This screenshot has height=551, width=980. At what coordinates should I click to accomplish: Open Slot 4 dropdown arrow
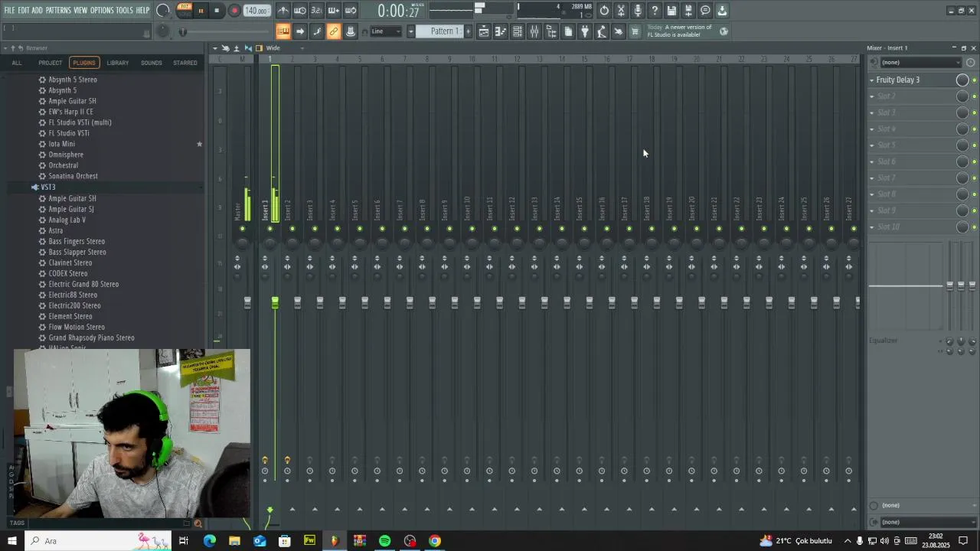point(871,129)
